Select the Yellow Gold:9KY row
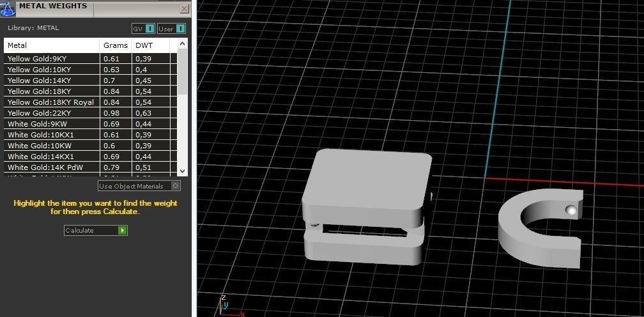The width and height of the screenshot is (644, 317). click(x=90, y=59)
